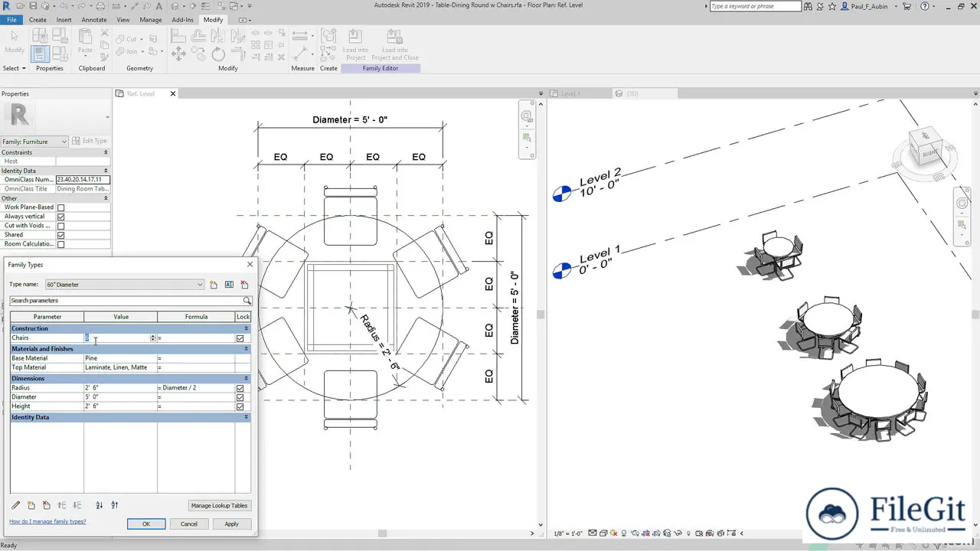Switch to the Create ribbon tab
The width and height of the screenshot is (980, 551).
coord(38,20)
